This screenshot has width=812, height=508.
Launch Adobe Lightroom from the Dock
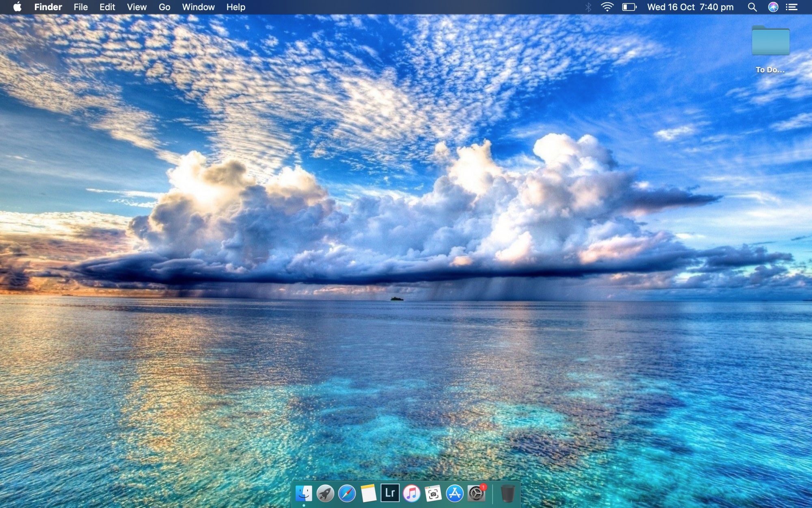pos(390,493)
